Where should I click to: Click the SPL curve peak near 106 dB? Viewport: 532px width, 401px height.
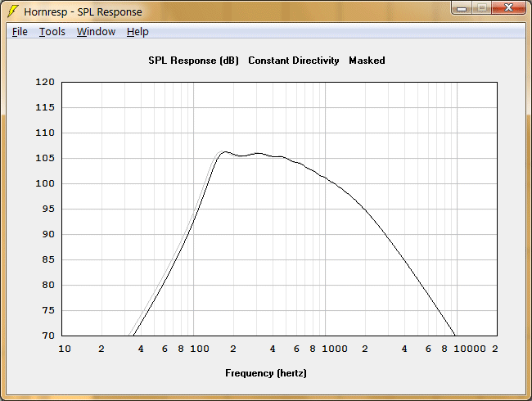click(x=224, y=152)
